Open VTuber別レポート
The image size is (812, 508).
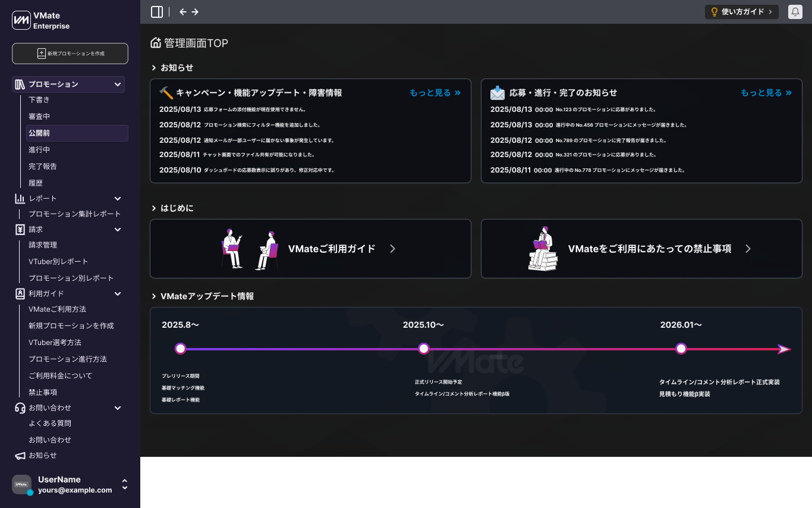58,262
